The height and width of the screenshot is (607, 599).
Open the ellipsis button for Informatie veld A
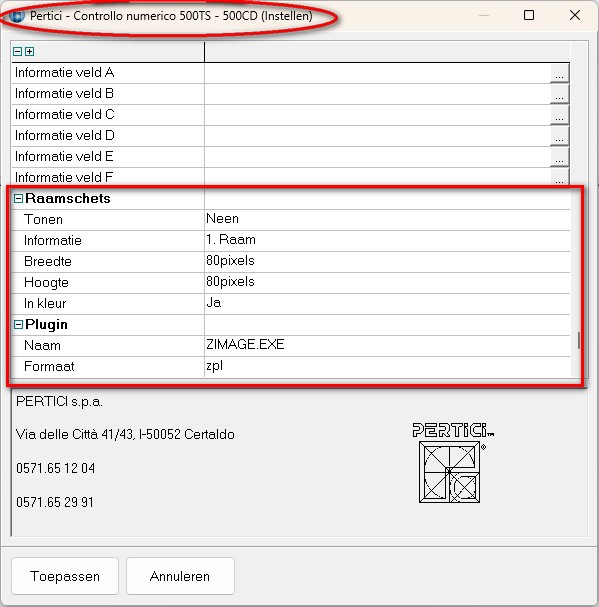coord(559,73)
